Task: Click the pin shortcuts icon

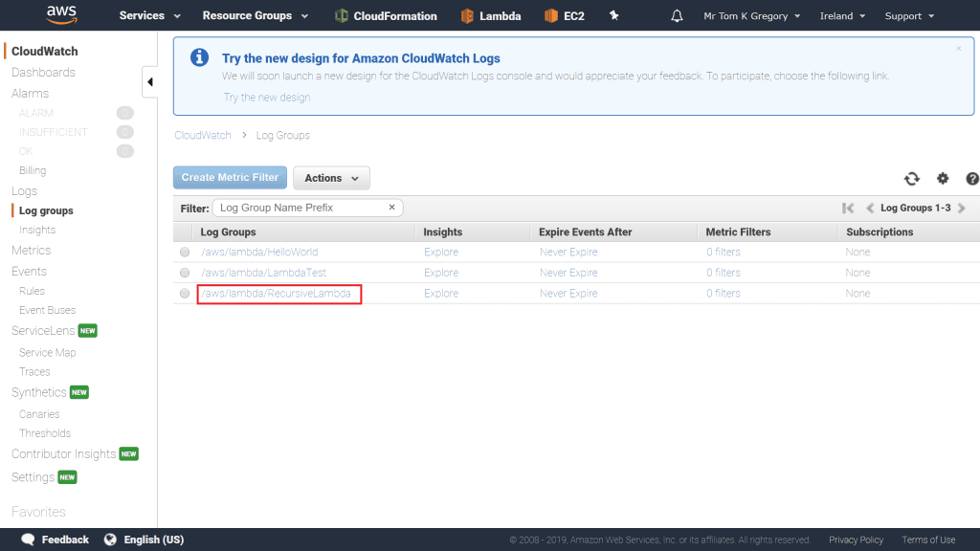Action: [614, 15]
